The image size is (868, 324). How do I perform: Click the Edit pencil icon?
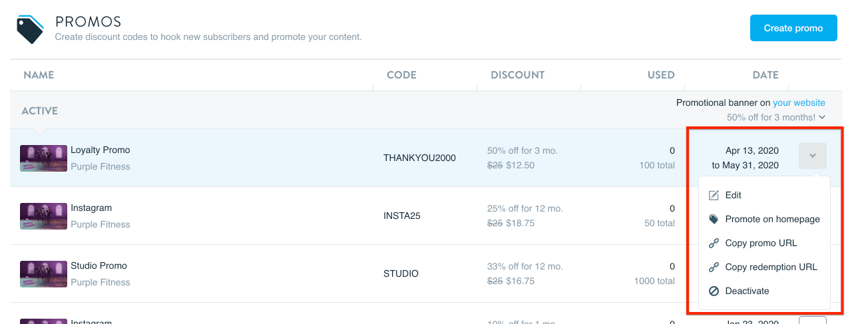coord(714,196)
